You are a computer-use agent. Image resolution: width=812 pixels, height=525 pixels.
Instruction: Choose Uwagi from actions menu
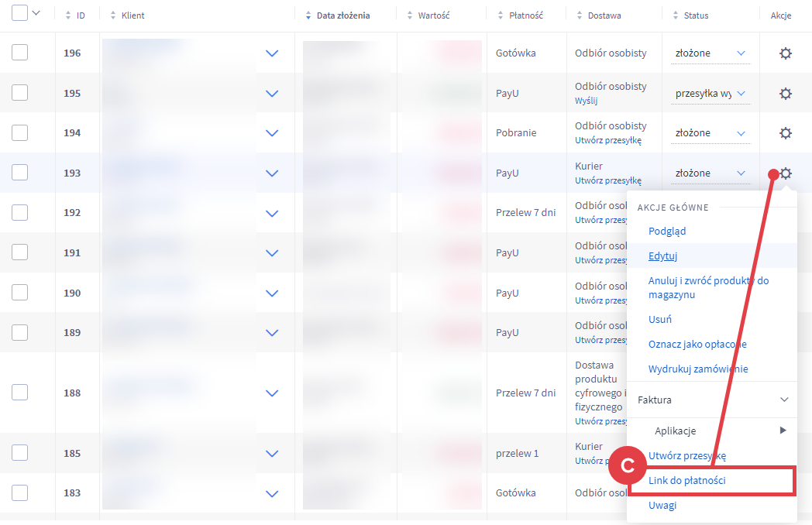click(662, 506)
